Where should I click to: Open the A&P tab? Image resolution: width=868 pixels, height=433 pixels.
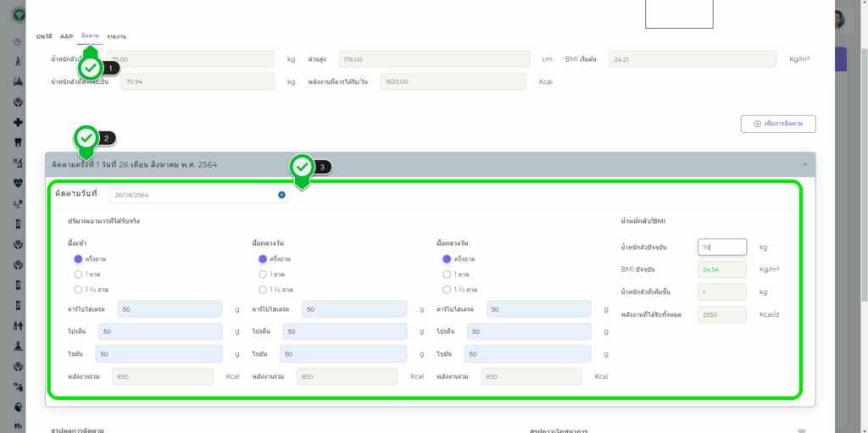tap(67, 36)
